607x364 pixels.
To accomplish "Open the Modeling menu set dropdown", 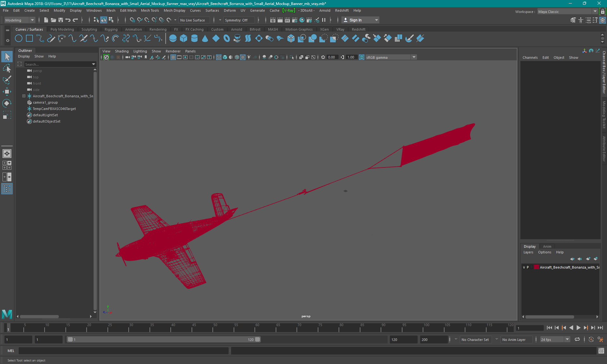I will (20, 20).
